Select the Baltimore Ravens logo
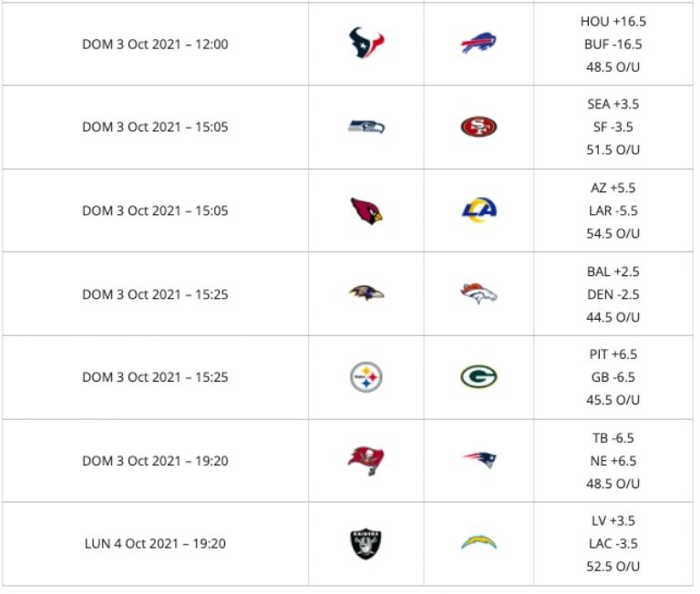Image resolution: width=700 pixels, height=594 pixels. click(366, 293)
